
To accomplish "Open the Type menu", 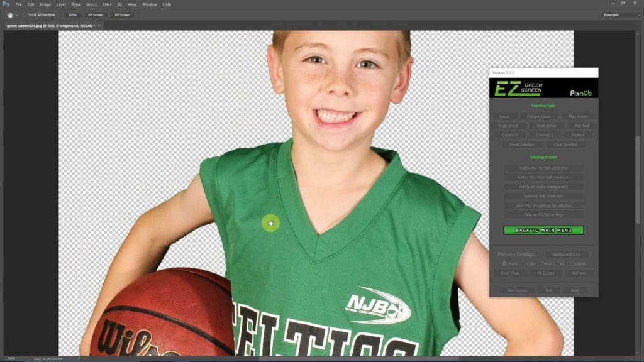I will coord(76,4).
